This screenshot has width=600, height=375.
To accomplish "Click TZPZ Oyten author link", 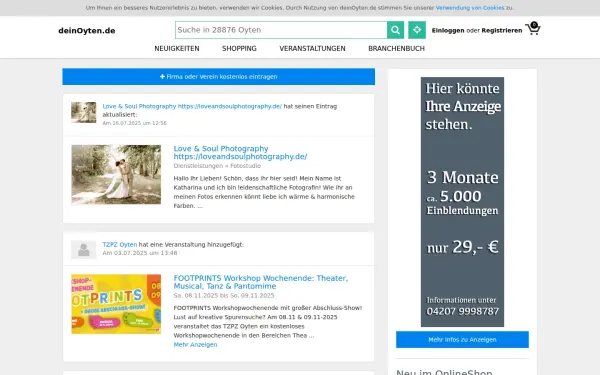I will tap(119, 245).
